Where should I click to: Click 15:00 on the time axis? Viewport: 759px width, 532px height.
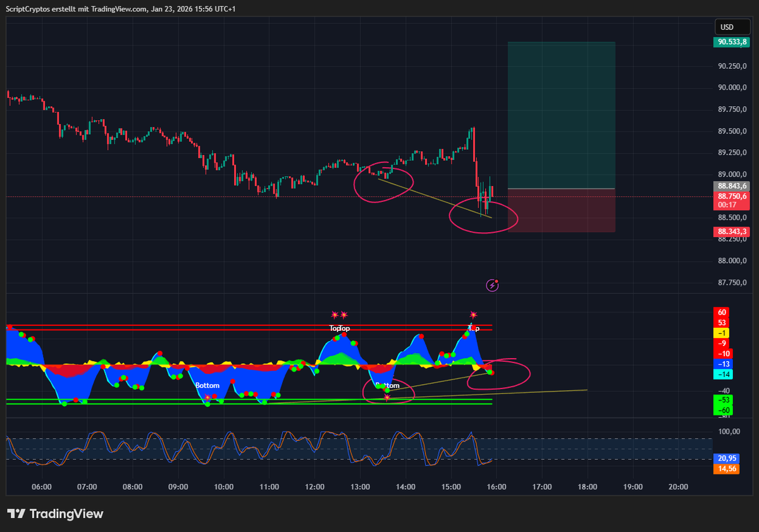[450, 486]
